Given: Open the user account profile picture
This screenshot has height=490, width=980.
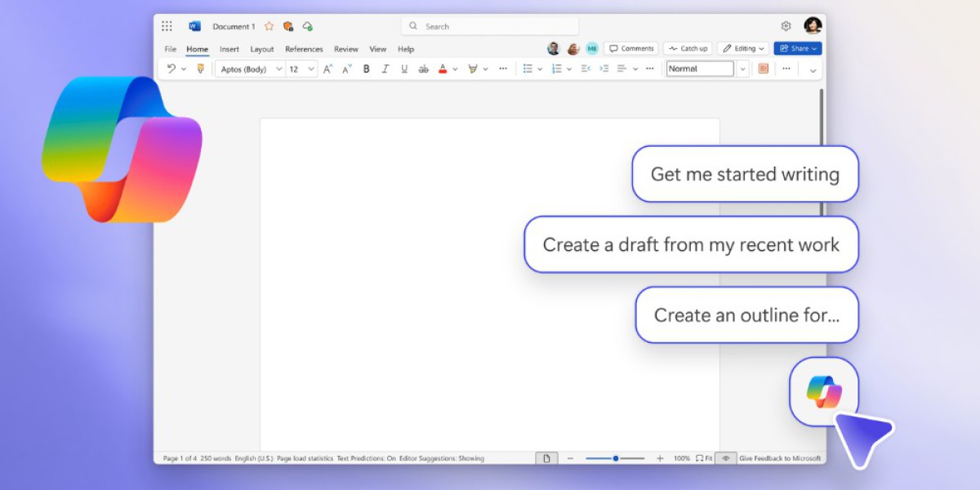Looking at the screenshot, I should coord(812,26).
